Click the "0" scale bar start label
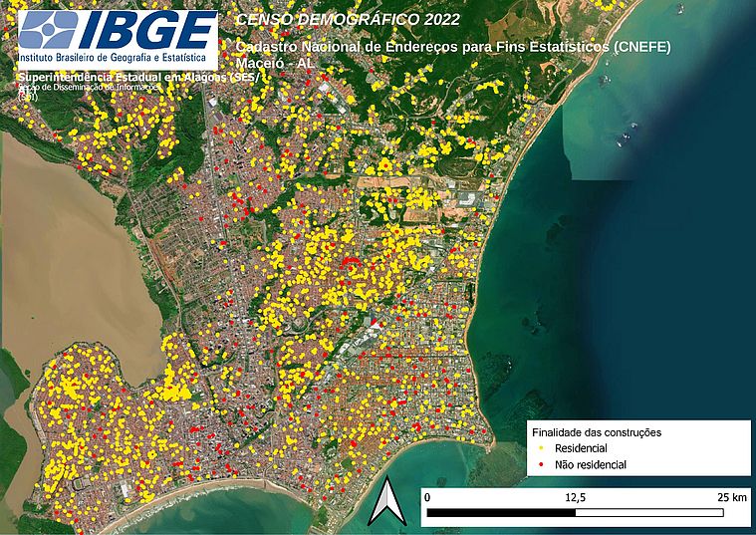756x535 pixels. [427, 496]
